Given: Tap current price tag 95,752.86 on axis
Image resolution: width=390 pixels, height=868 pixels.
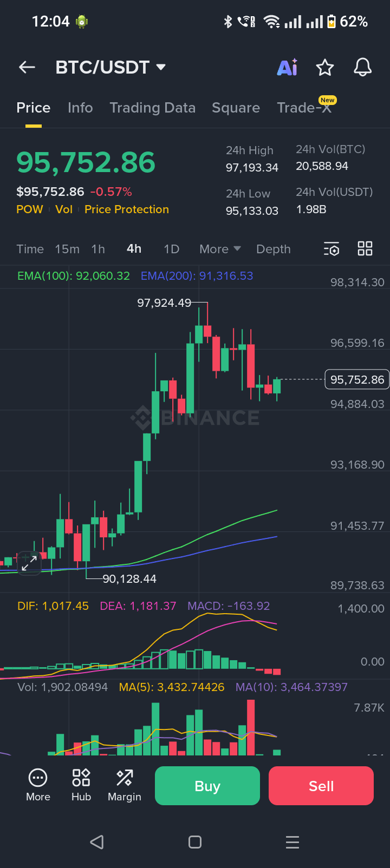Looking at the screenshot, I should [357, 380].
